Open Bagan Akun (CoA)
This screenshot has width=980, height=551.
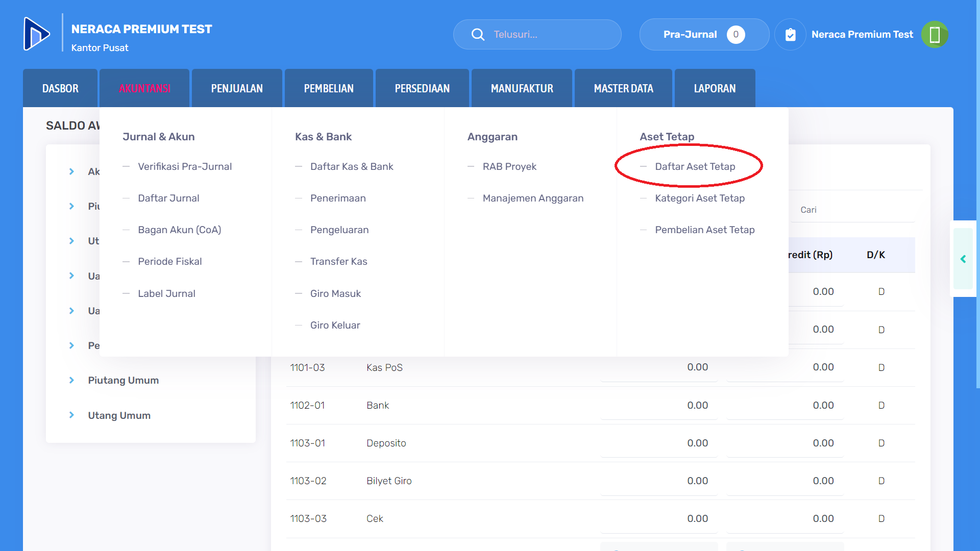(x=180, y=230)
